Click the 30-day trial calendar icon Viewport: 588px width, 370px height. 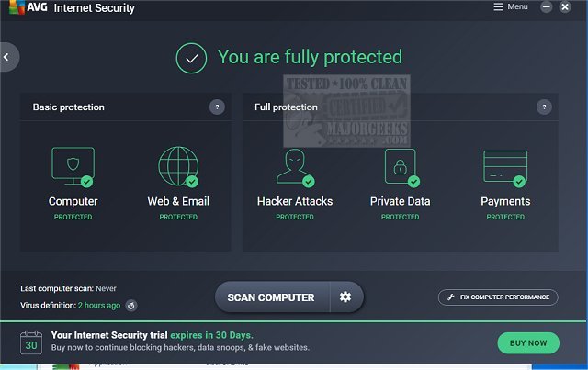point(32,342)
